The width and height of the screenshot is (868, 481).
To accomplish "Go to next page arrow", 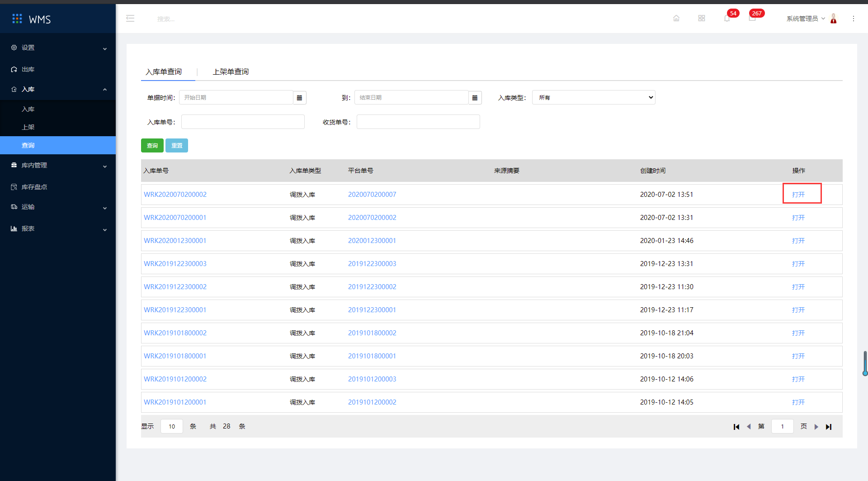I will pyautogui.click(x=816, y=427).
